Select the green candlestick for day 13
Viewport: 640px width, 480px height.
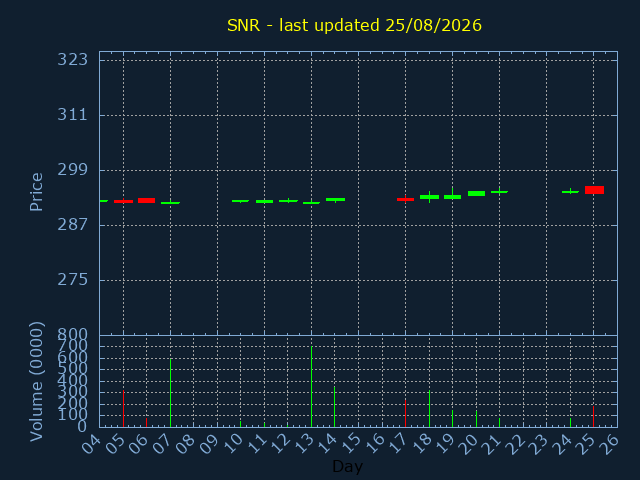[311, 203]
